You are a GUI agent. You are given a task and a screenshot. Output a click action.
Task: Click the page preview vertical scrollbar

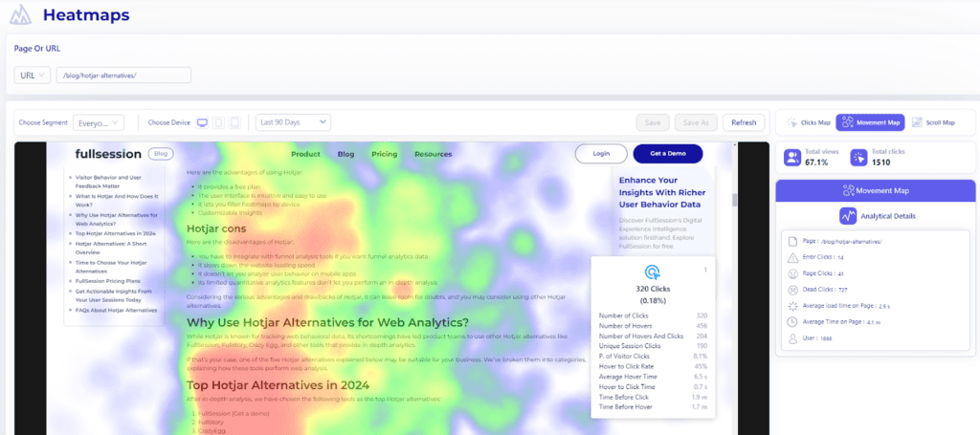(x=734, y=200)
